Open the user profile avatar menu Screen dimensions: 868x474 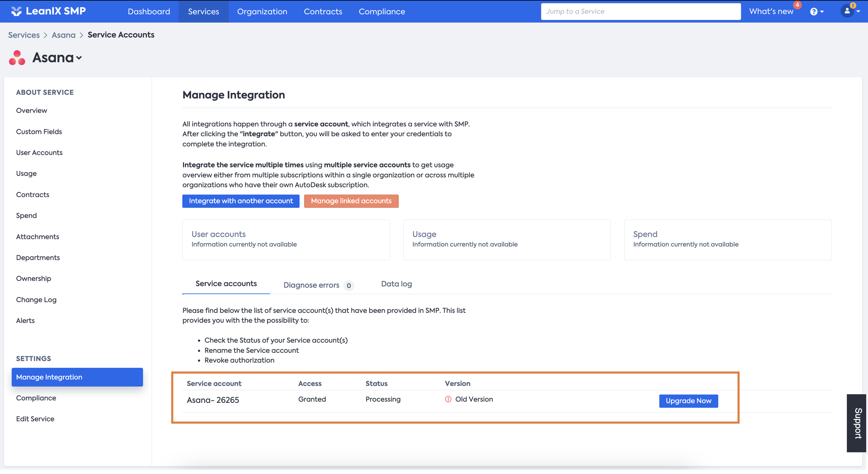[847, 11]
